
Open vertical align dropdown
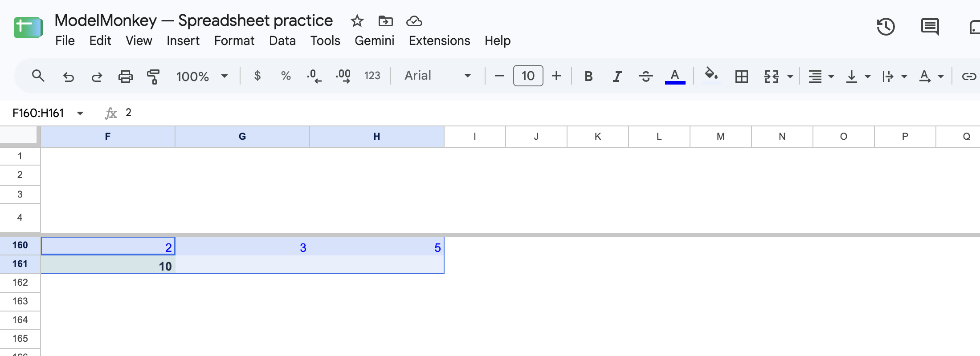tap(858, 77)
